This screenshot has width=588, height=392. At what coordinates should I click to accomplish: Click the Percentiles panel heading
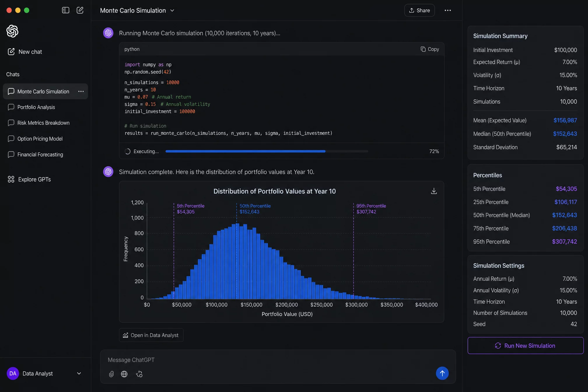tap(487, 175)
